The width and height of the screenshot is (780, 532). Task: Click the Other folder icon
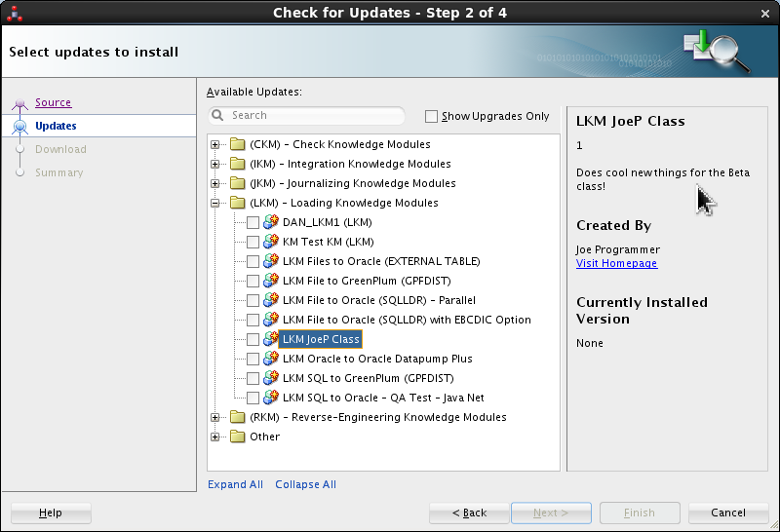click(x=237, y=437)
